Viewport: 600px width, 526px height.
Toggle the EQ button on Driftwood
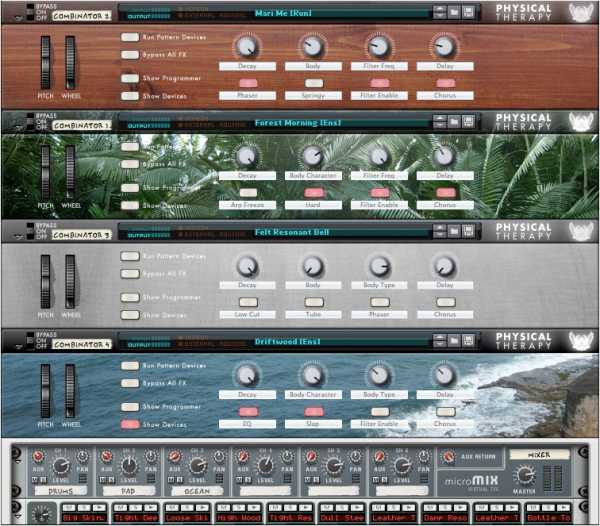pos(248,412)
